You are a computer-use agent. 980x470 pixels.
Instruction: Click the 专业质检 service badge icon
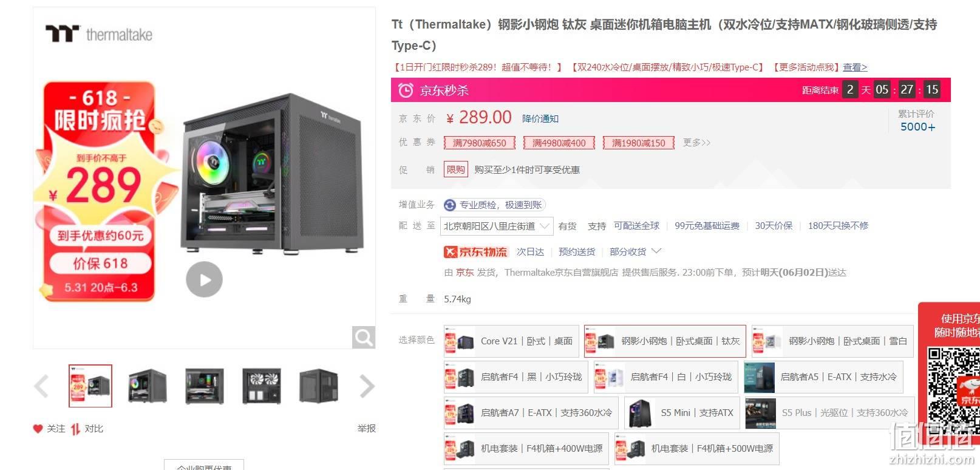pyautogui.click(x=450, y=205)
